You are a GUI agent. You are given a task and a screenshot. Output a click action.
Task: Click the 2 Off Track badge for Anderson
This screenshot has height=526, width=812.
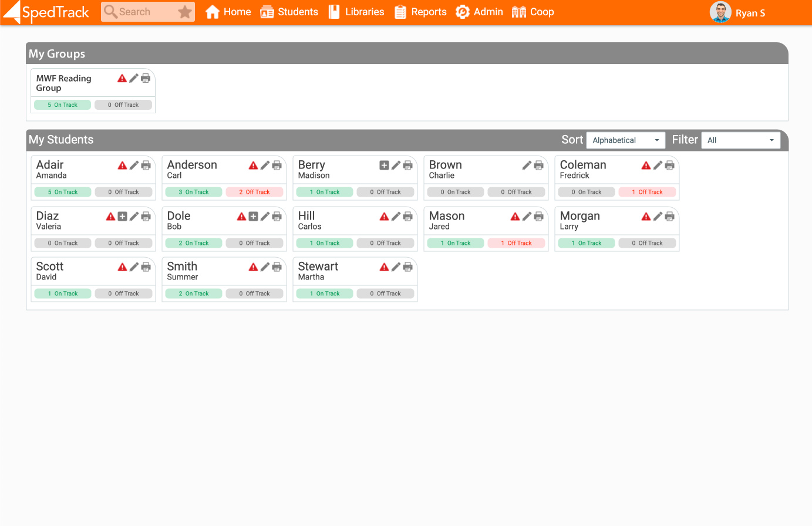click(254, 192)
